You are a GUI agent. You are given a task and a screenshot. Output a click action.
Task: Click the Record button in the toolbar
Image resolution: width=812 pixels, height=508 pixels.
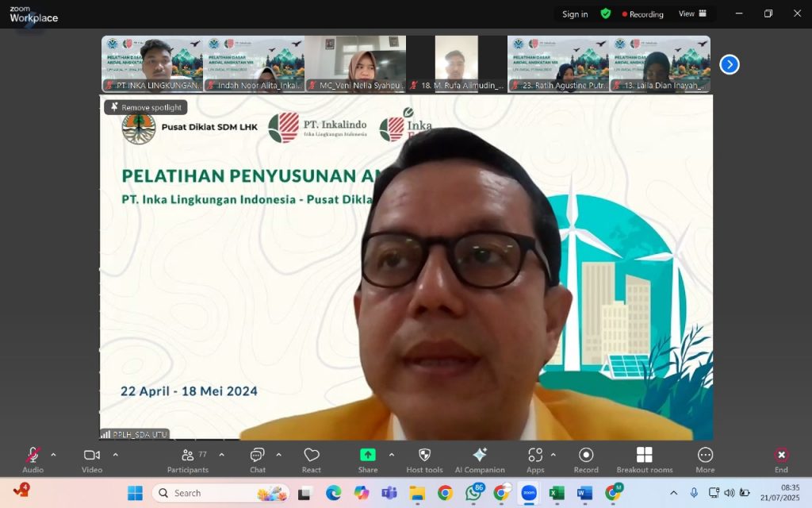pos(586,460)
